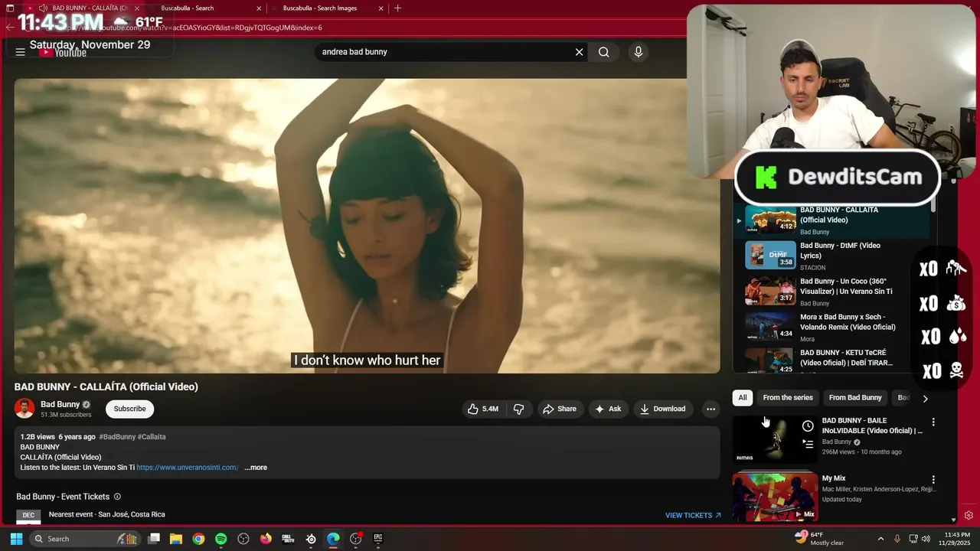Viewport: 980px width, 551px height.
Task: Click the video player to pause
Action: pos(367,226)
